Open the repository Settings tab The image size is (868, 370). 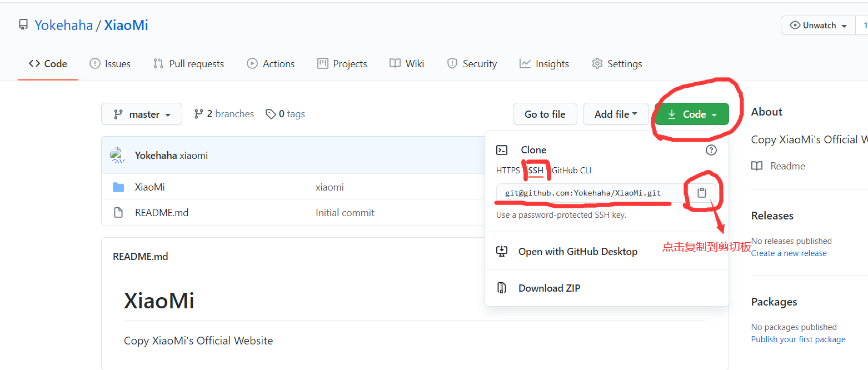(x=617, y=64)
